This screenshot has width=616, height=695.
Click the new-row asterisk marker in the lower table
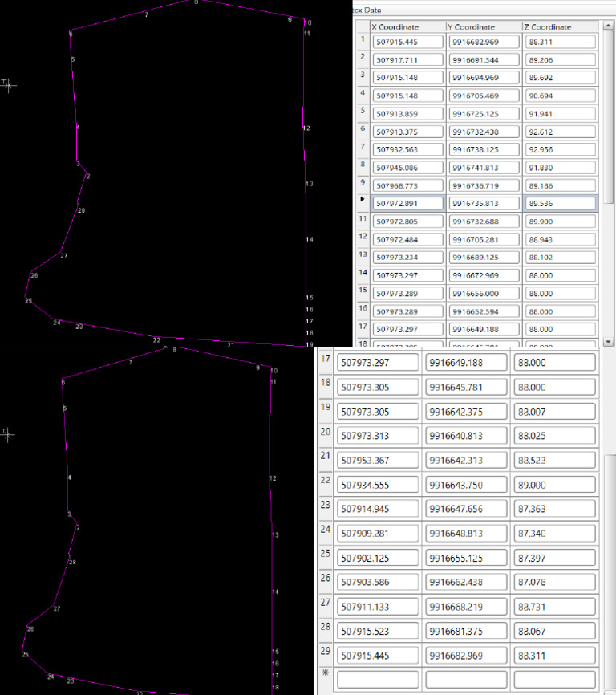click(x=326, y=673)
